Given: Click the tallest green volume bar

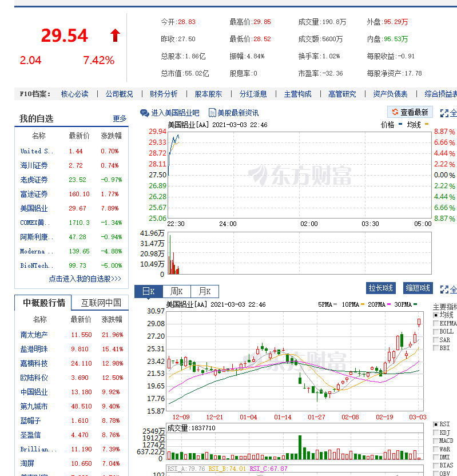Looking at the screenshot, I should click(300, 447).
